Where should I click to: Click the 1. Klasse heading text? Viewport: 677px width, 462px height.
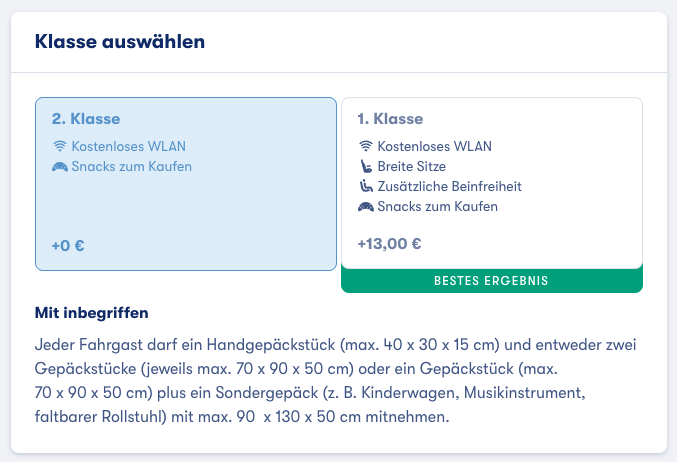click(390, 119)
